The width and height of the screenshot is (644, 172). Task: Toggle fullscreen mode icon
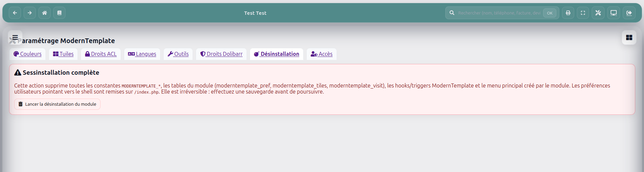(x=583, y=13)
